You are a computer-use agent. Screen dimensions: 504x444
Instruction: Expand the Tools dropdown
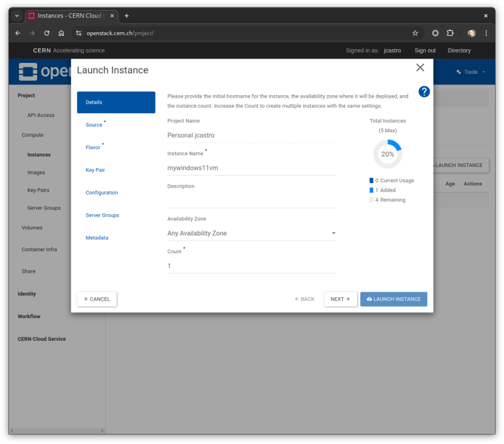(x=470, y=71)
